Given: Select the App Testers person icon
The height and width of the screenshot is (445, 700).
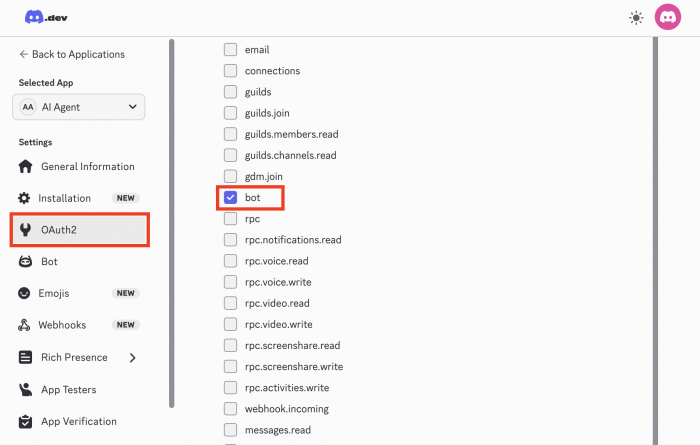Looking at the screenshot, I should pyautogui.click(x=25, y=389).
